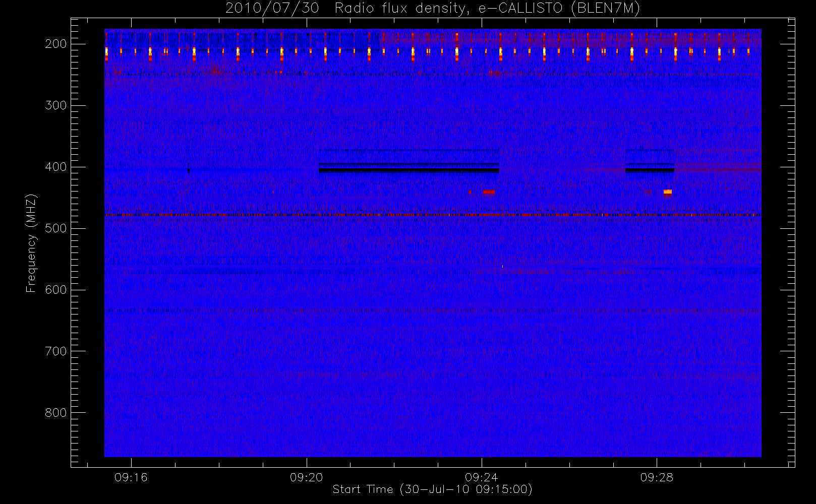Viewport: 816px width, 504px height.
Task: Click the 700 frequency tick label
Action: click(56, 351)
